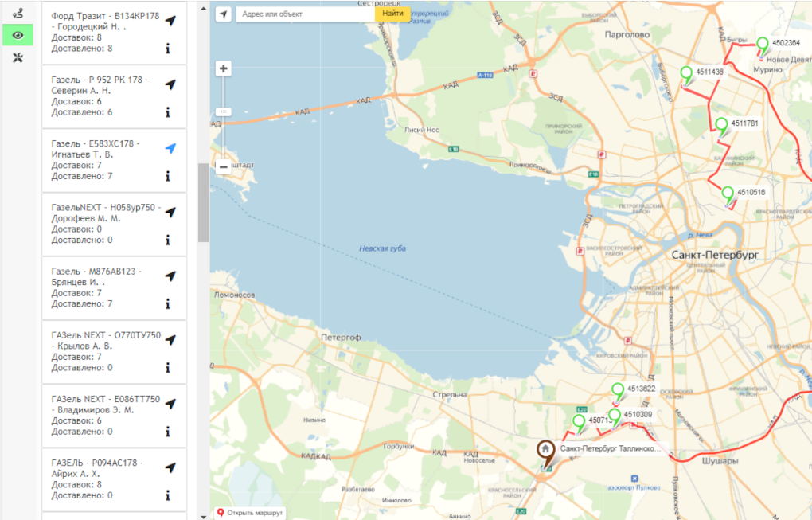The width and height of the screenshot is (812, 520).
Task: Click the Адрес или объект search field
Action: pos(306,14)
